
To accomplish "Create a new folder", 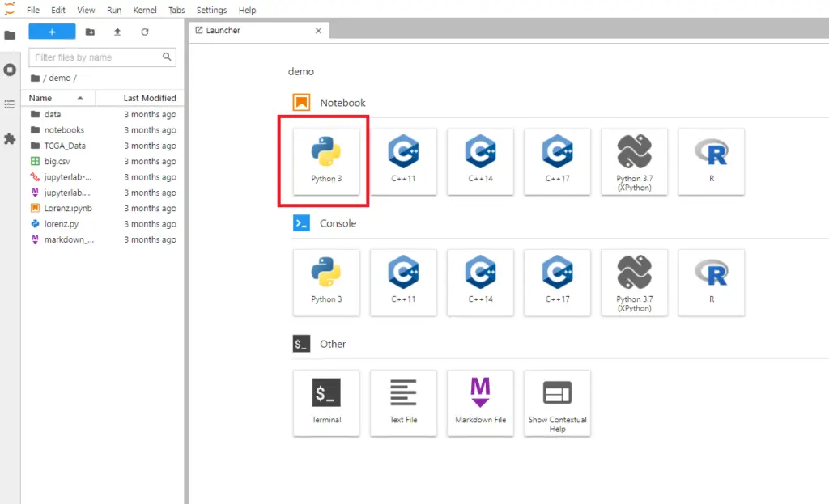I will tap(90, 32).
